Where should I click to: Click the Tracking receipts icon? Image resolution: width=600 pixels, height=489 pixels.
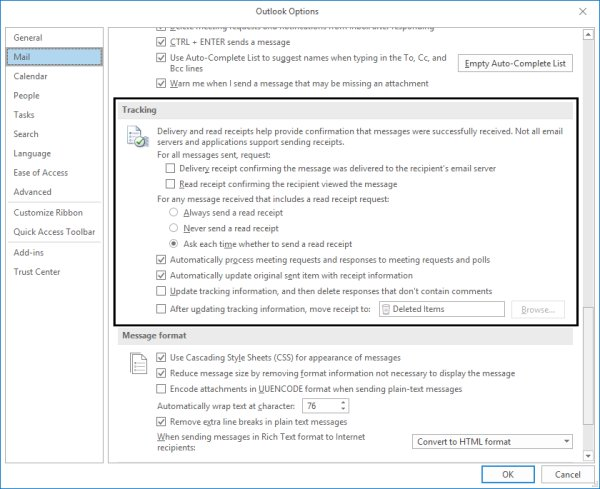coord(137,136)
